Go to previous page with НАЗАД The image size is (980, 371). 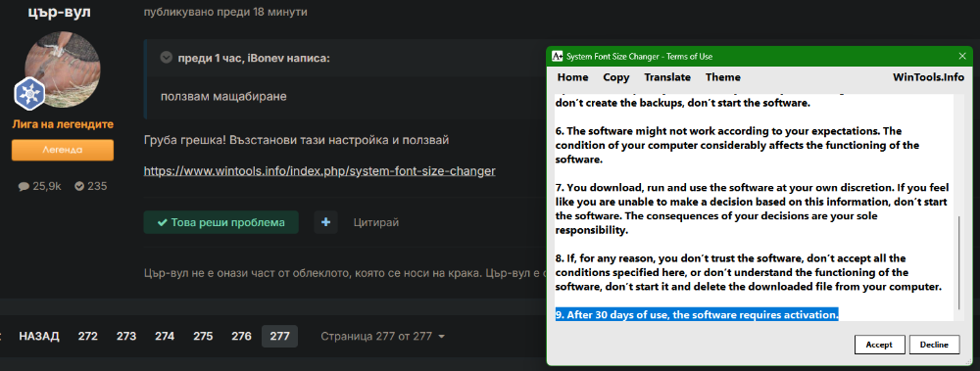[x=39, y=336]
